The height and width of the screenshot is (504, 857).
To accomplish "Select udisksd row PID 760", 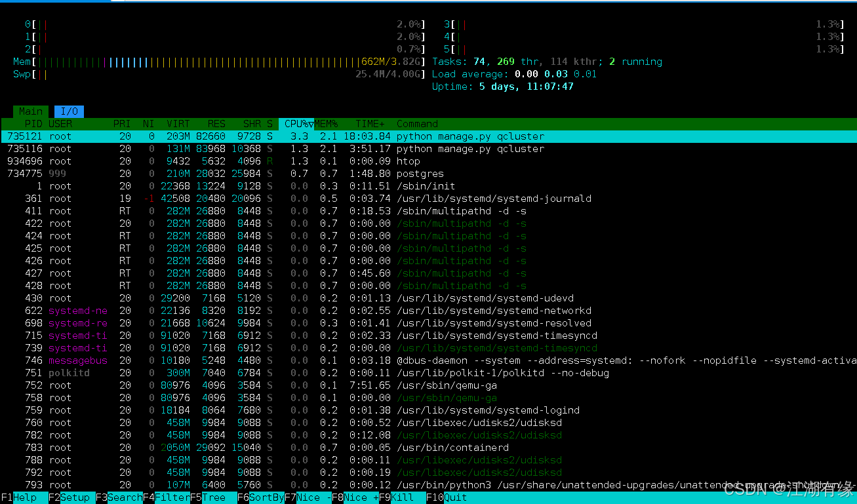I will 428,423.
